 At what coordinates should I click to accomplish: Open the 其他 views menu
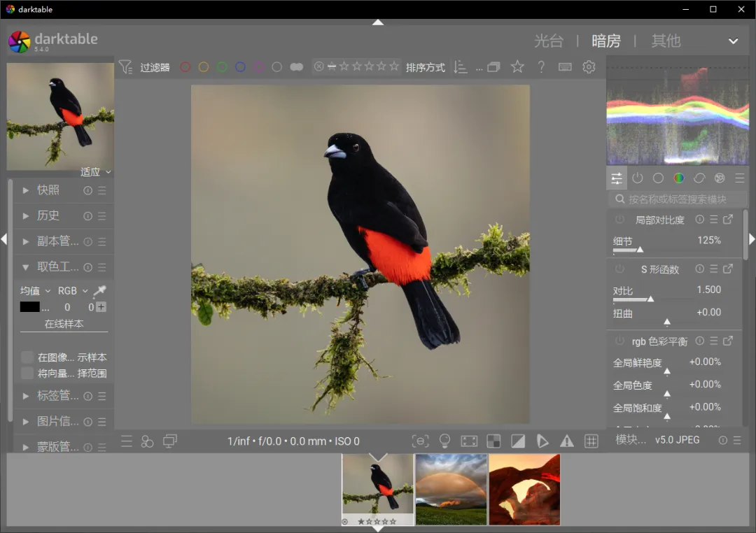point(666,41)
